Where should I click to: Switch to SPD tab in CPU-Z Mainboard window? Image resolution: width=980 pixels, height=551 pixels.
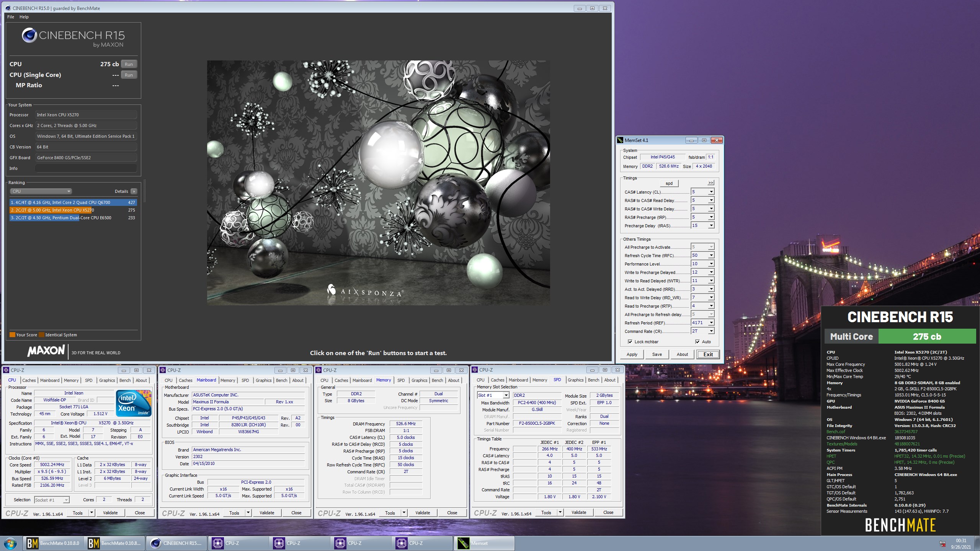pyautogui.click(x=245, y=380)
